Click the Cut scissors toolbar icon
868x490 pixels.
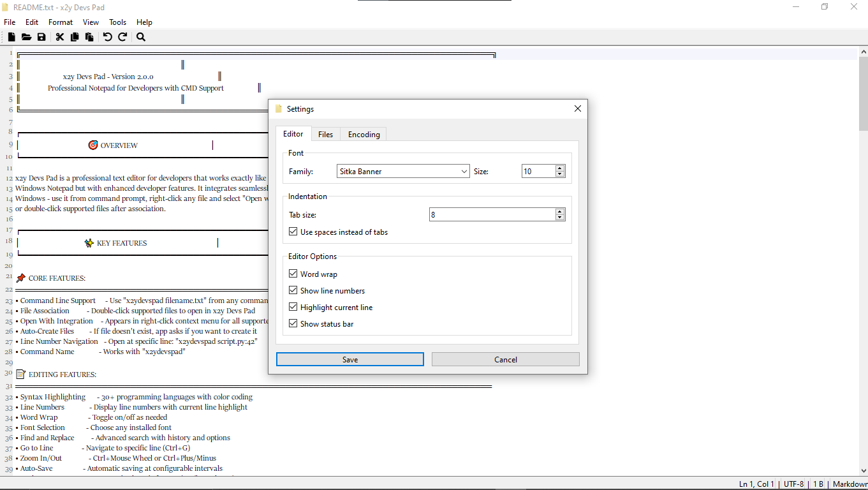click(60, 37)
